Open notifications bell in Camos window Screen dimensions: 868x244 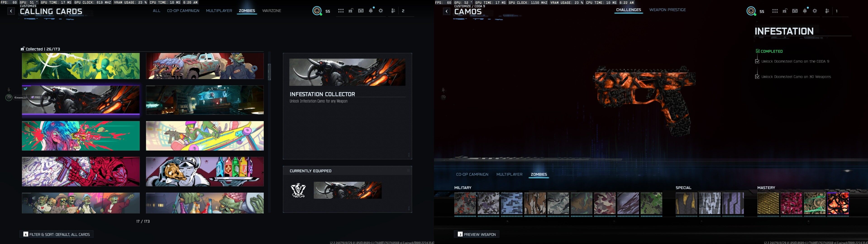coord(805,11)
